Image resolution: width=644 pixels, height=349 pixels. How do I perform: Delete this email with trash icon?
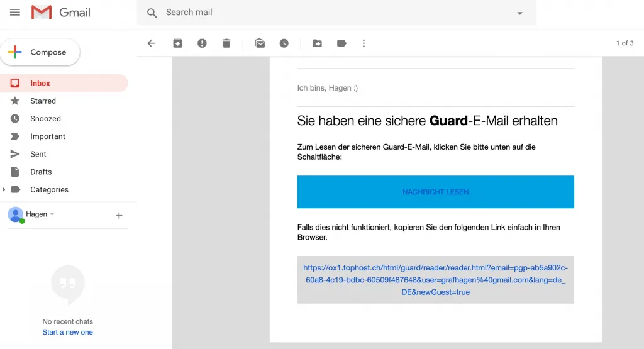click(226, 43)
